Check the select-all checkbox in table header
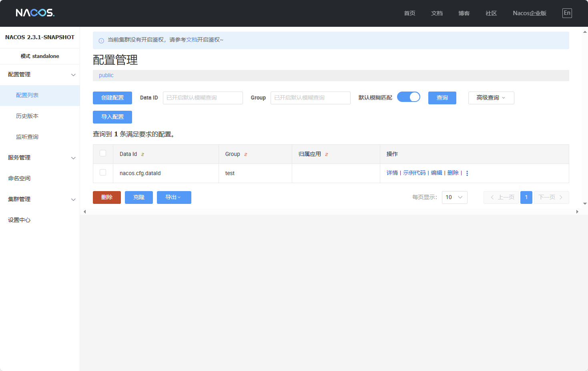 pos(103,153)
